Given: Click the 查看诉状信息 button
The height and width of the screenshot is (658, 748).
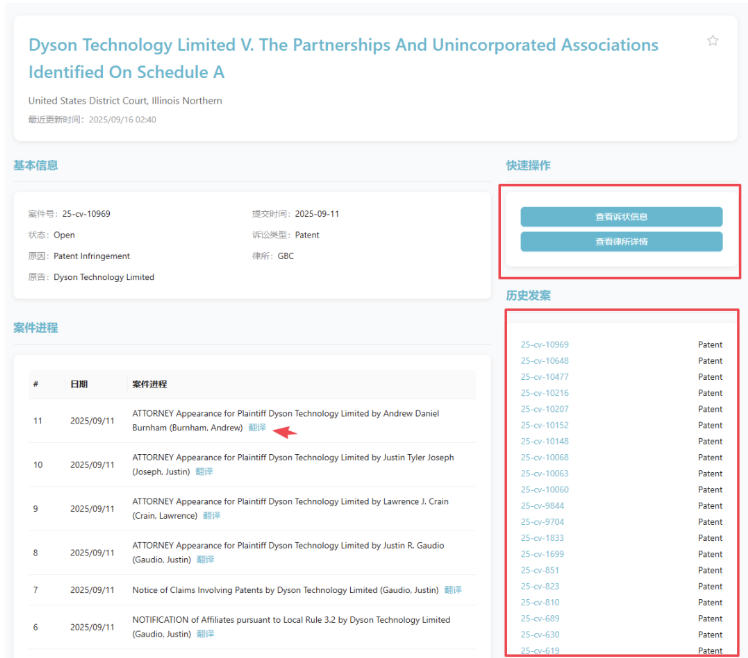Looking at the screenshot, I should 621,217.
